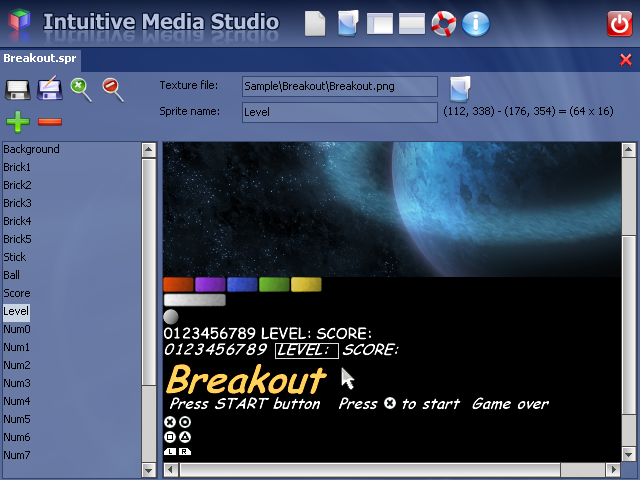Select Num5 in the sprite list
The image size is (640, 480).
[17, 419]
